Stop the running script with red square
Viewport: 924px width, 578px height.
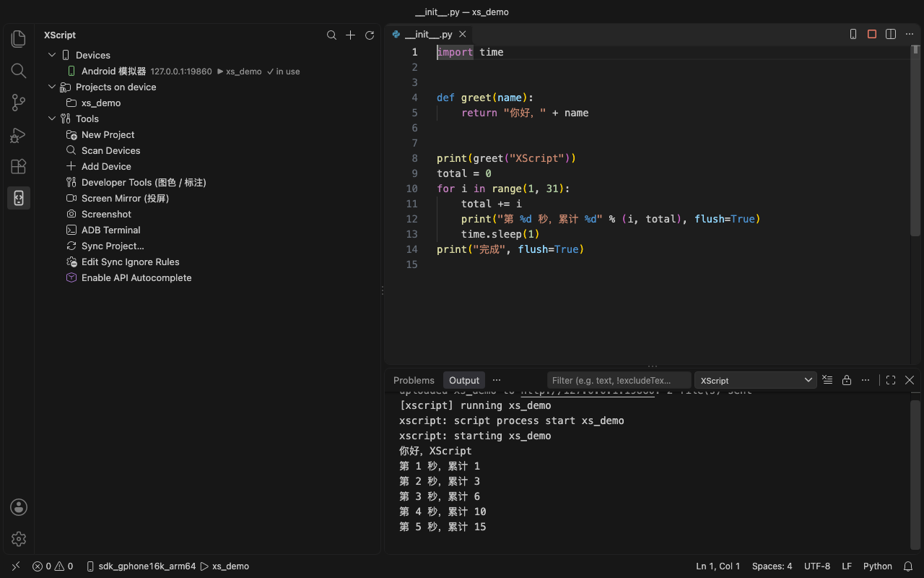[872, 34]
